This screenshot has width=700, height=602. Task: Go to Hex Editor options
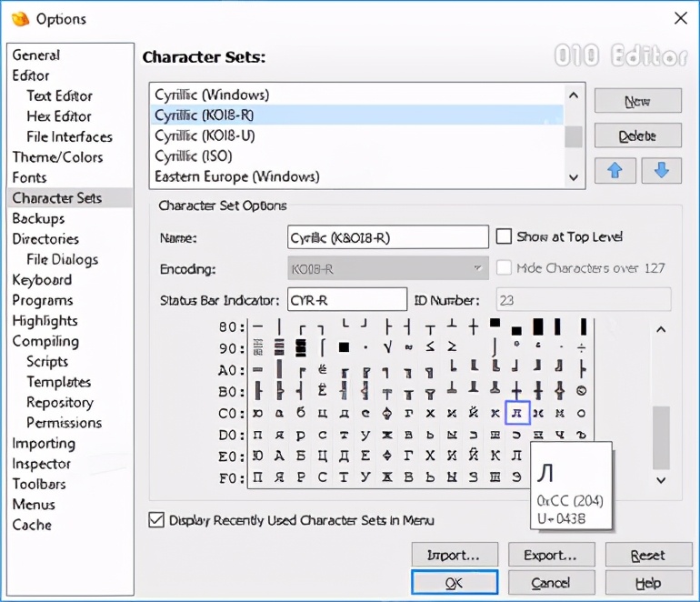point(59,116)
